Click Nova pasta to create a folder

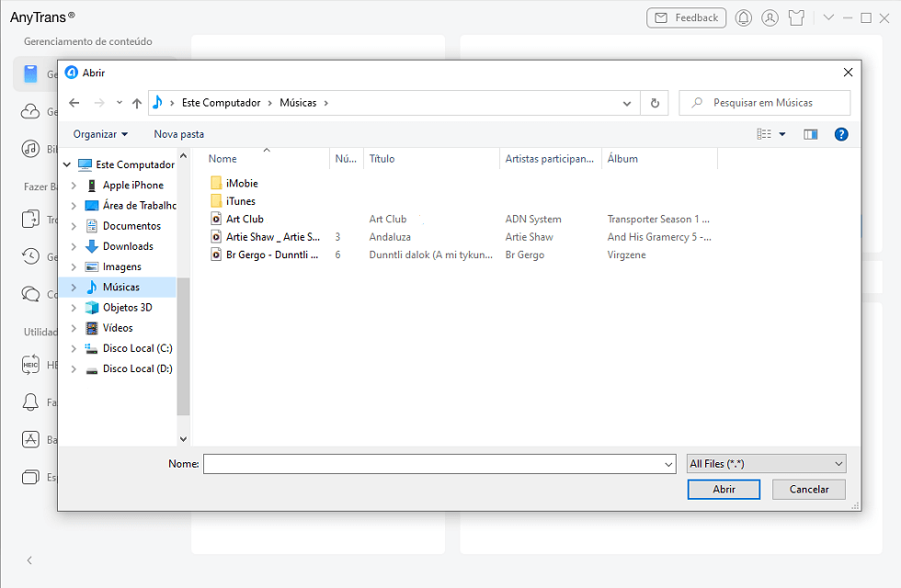point(178,134)
